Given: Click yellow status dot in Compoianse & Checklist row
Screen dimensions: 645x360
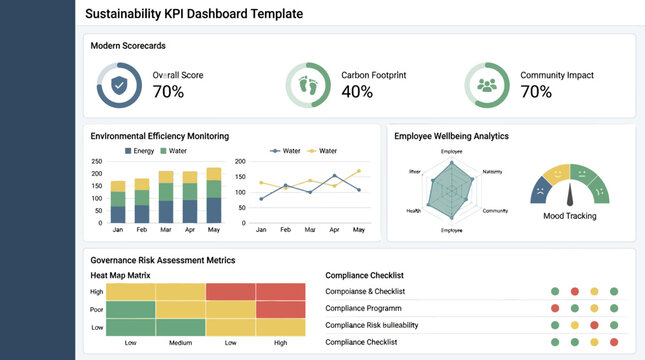Looking at the screenshot, I should point(594,291).
